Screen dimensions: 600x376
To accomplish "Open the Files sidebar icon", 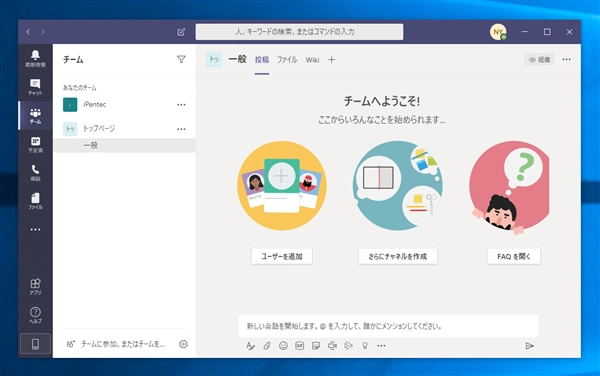I will tap(35, 201).
